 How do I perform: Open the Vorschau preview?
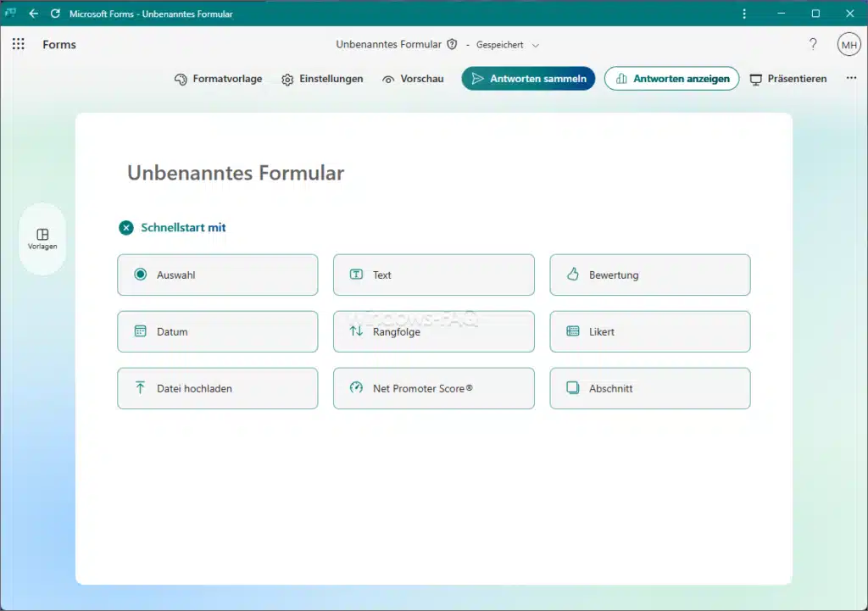(x=413, y=79)
